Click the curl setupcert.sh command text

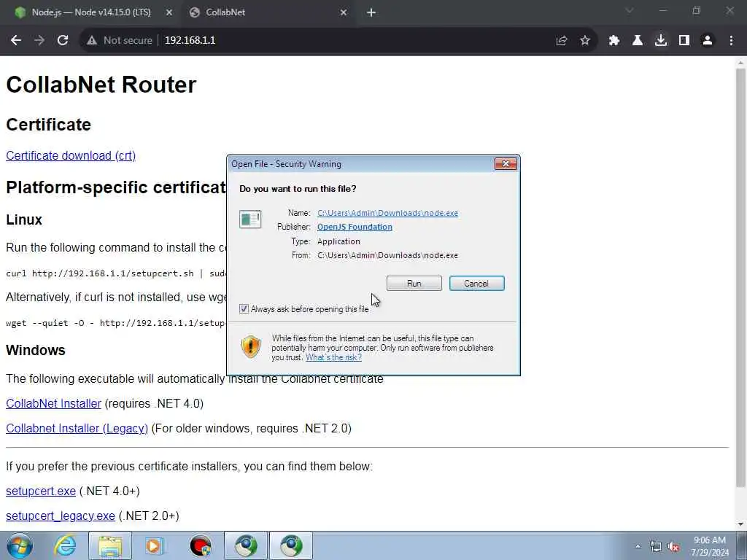116,274
